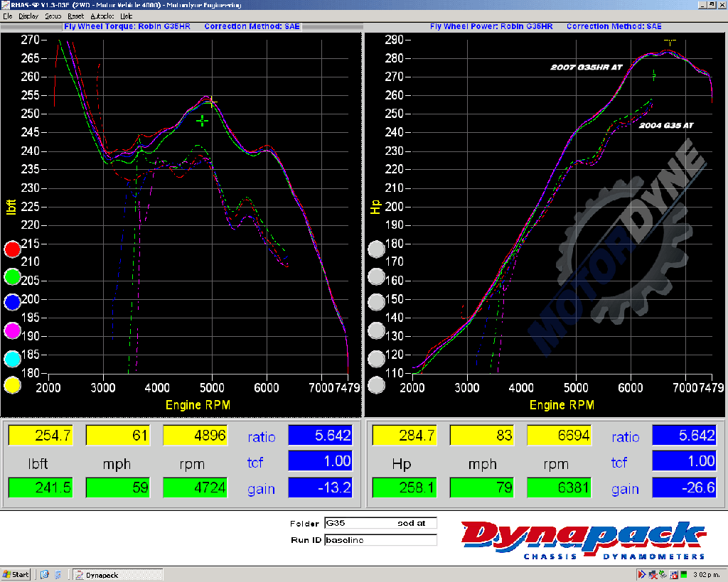
Task: Open the File menu
Action: tap(7, 16)
